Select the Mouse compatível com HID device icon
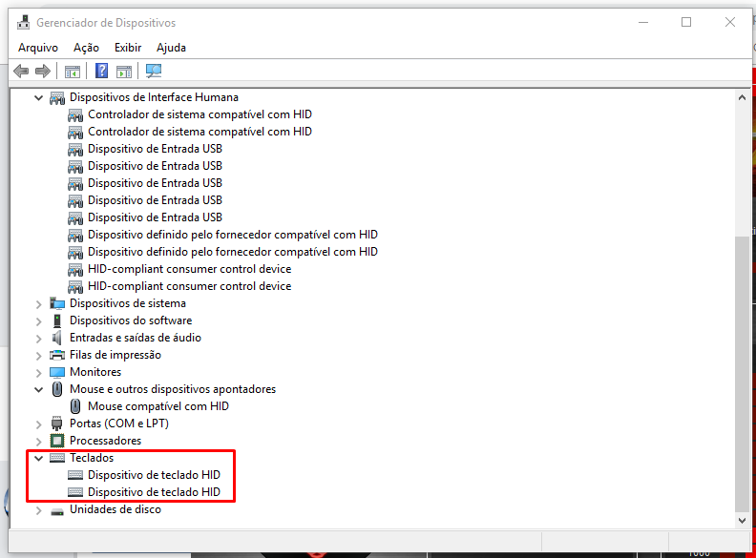756x558 pixels. pos(75,406)
